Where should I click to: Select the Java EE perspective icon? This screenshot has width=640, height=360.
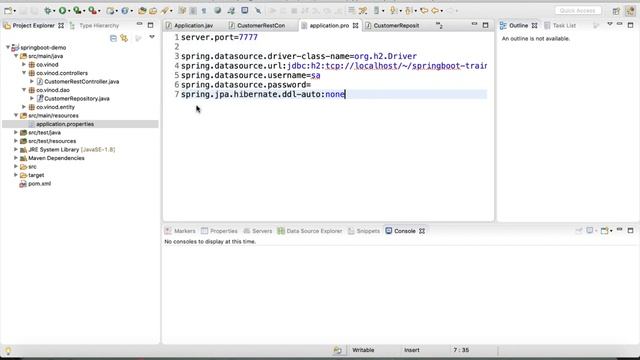pyautogui.click(x=630, y=11)
